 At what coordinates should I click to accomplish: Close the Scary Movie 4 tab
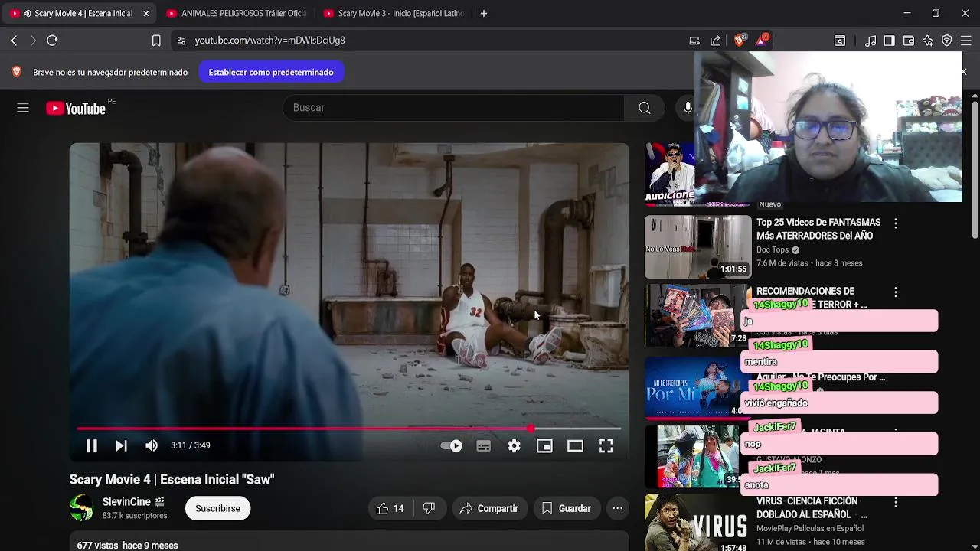coord(146,13)
